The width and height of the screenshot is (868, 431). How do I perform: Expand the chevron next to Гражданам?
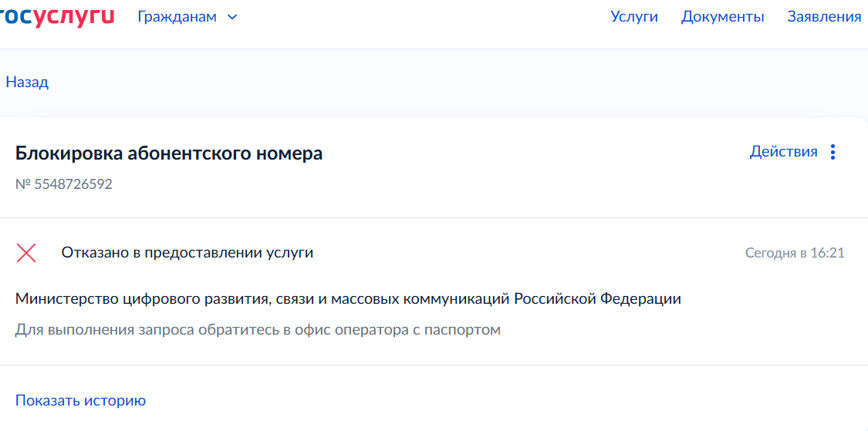232,17
